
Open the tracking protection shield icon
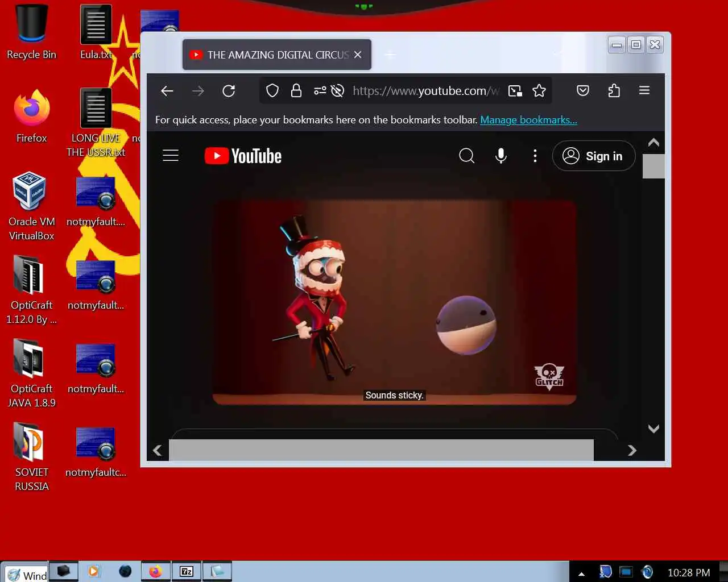click(x=272, y=91)
